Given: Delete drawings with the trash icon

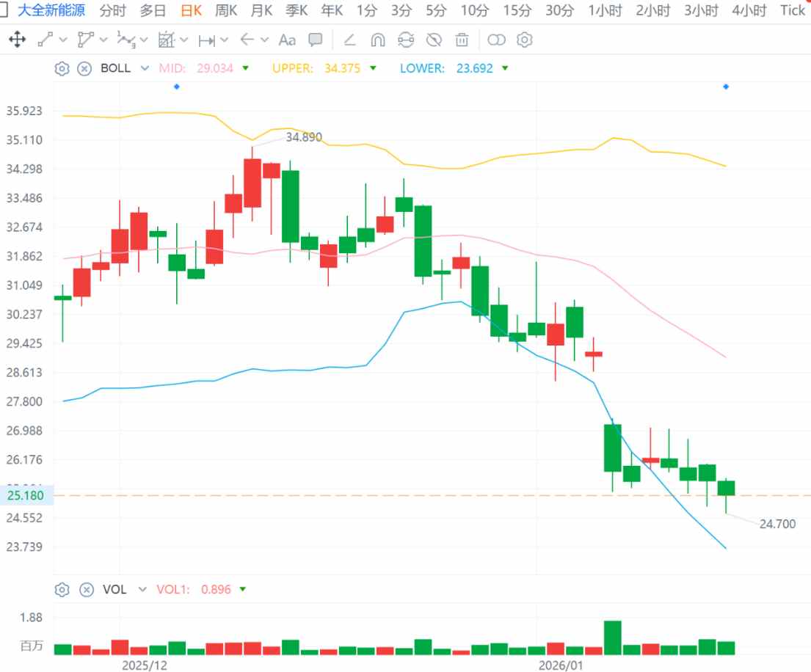Looking at the screenshot, I should pos(462,40).
